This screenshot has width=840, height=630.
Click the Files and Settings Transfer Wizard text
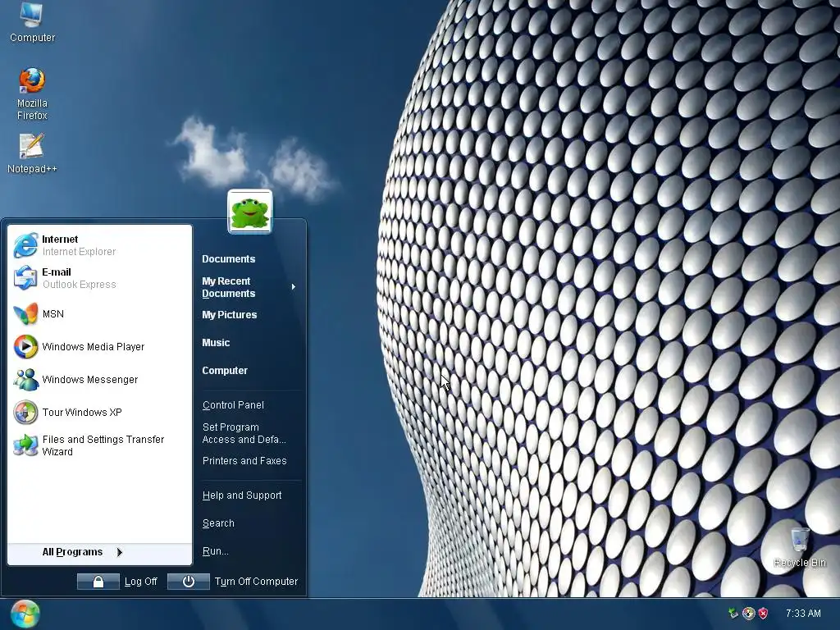pyautogui.click(x=103, y=445)
